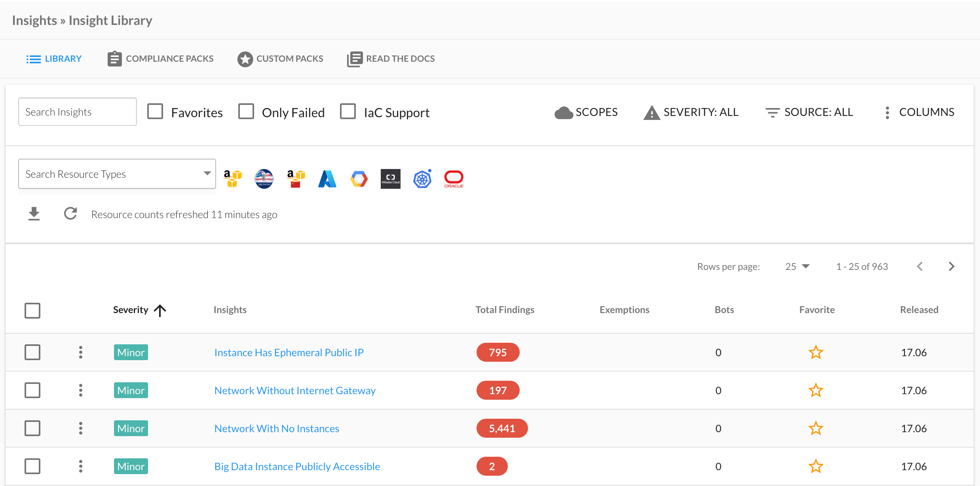The width and height of the screenshot is (980, 486).
Task: Focus the Search Insights field
Action: (77, 112)
